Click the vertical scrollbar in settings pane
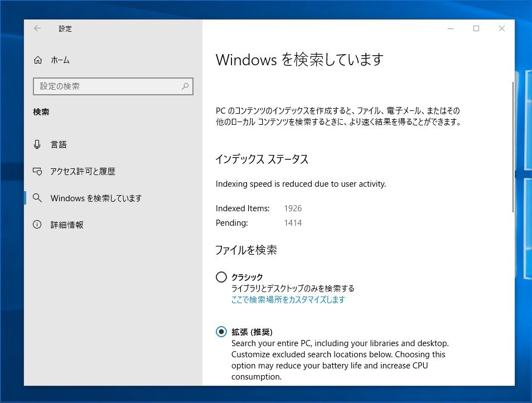This screenshot has width=532, height=403. tap(512, 147)
